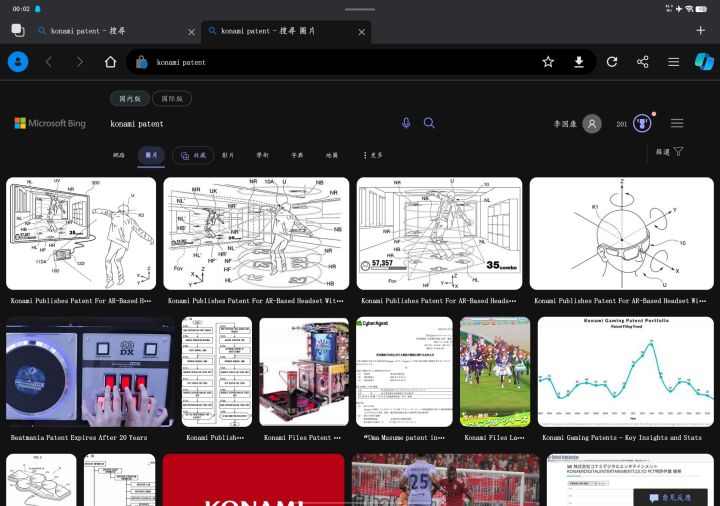Open the second AR patent drawing with Fov label
Viewport: 720px width, 506px height.
pos(256,233)
